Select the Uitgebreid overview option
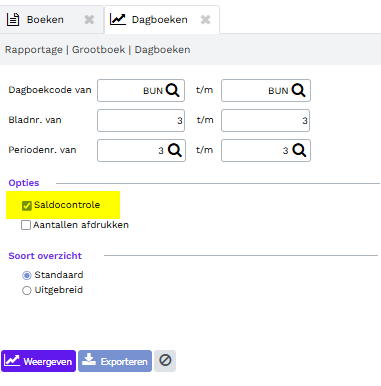Viewport: 381px width, 386px height. click(x=27, y=290)
